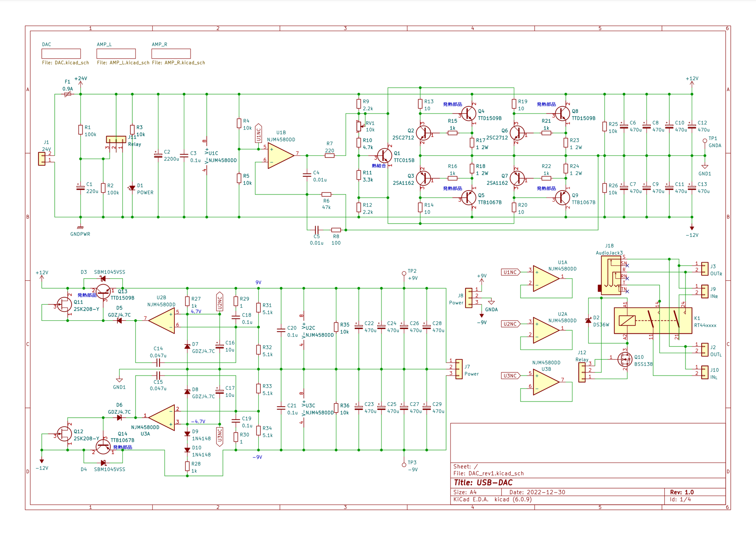
Task: Select the RV1 10k potentiometer
Action: [359, 126]
